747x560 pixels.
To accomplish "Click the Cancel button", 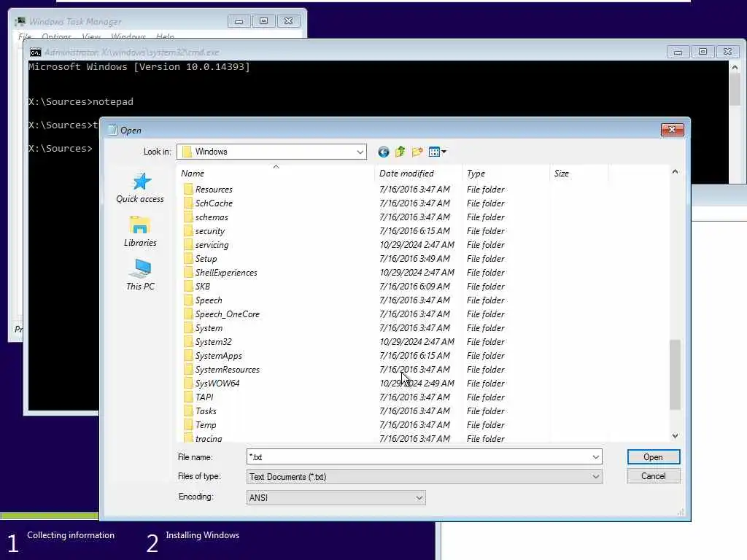I will tap(653, 476).
